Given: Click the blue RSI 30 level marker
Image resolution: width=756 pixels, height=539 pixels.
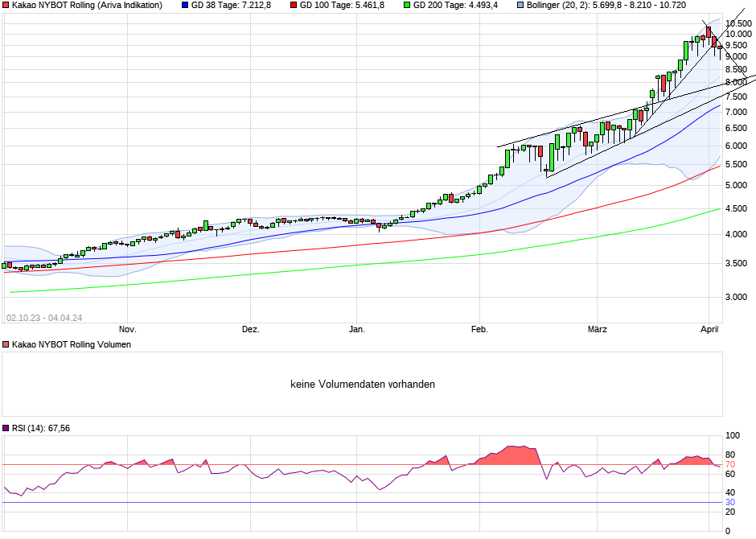Looking at the screenshot, I should click(x=730, y=502).
